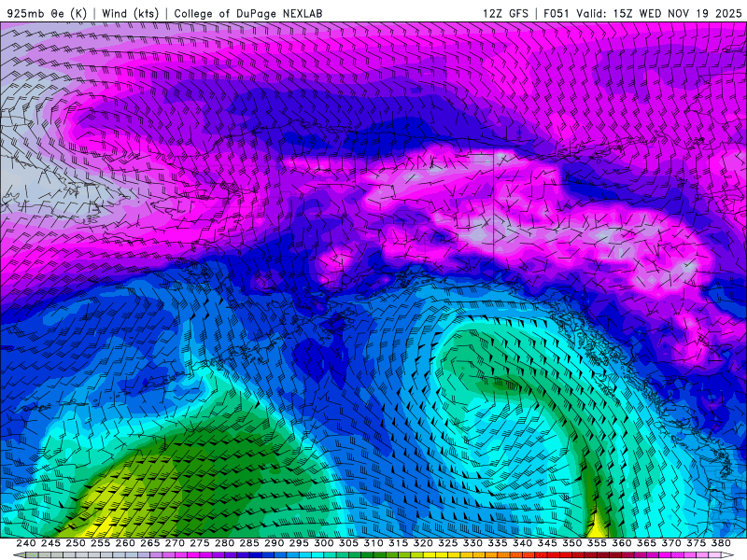The height and width of the screenshot is (560, 747).
Task: Click the '12Z GFS' model run label
Action: point(505,13)
